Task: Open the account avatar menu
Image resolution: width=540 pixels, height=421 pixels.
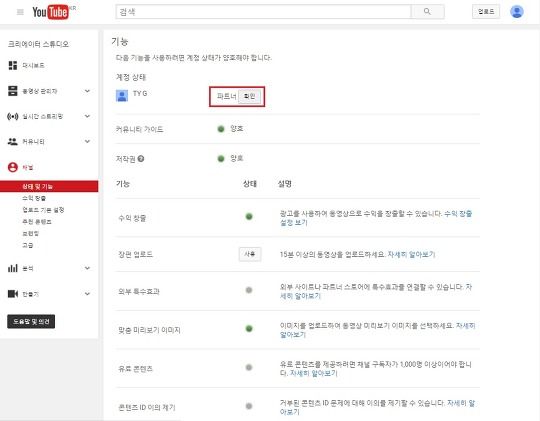Action: [x=517, y=12]
